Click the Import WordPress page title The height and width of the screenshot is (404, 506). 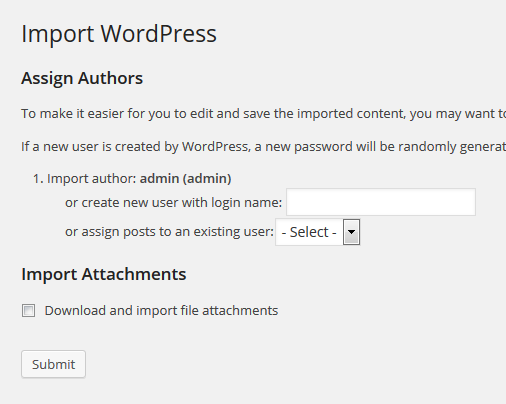tap(119, 34)
